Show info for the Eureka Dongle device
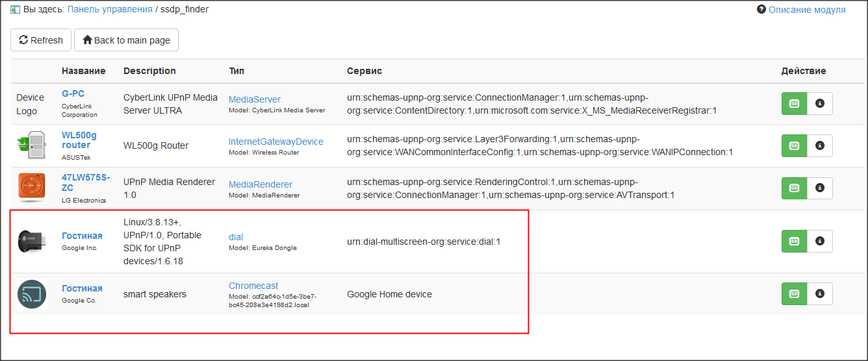The image size is (868, 361). point(819,241)
